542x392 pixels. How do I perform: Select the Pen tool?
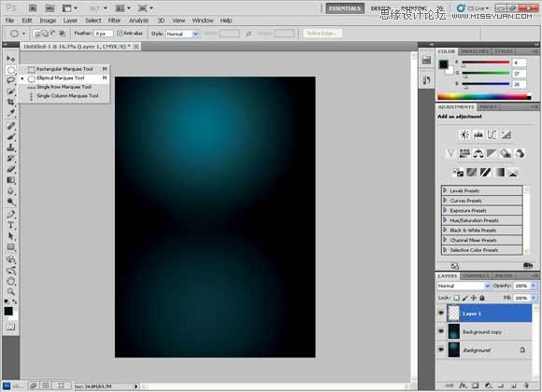[x=10, y=214]
